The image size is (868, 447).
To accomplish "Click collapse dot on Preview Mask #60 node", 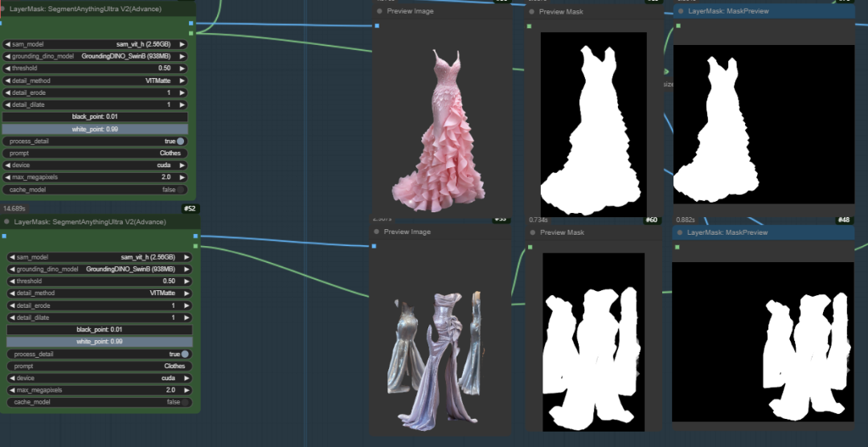I will [532, 232].
